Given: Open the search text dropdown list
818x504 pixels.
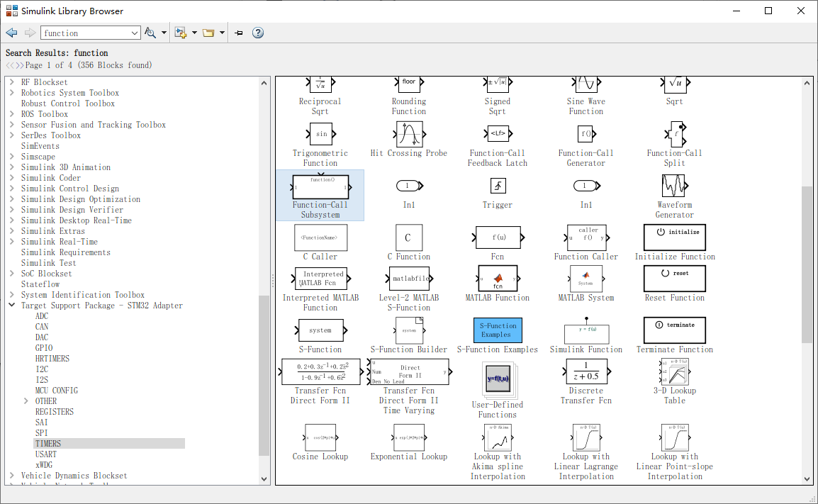Looking at the screenshot, I should tap(134, 32).
